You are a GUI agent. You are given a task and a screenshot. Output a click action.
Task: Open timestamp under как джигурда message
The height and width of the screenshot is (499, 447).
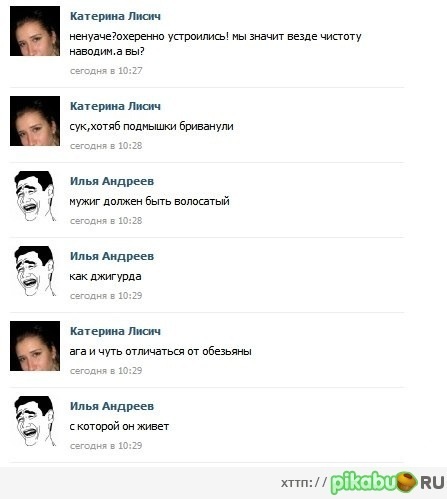pos(106,296)
